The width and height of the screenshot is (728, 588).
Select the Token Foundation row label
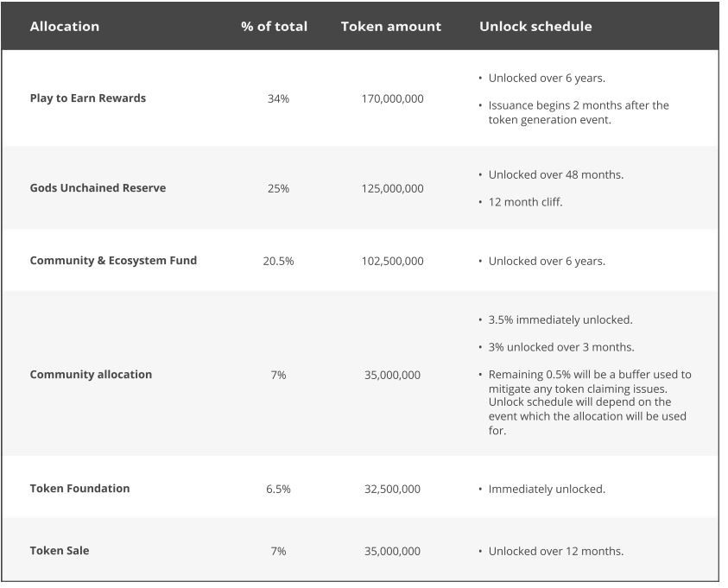click(x=79, y=489)
